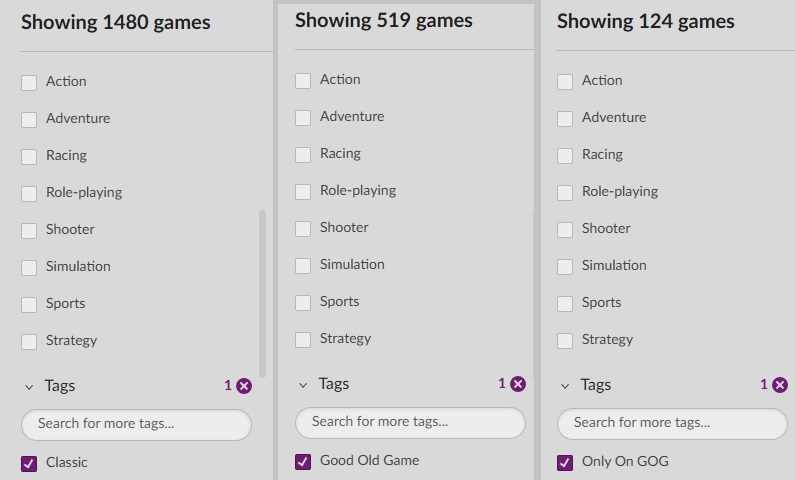Clear tag filter in the 124 games panel
The image size is (795, 480).
pyautogui.click(x=780, y=385)
